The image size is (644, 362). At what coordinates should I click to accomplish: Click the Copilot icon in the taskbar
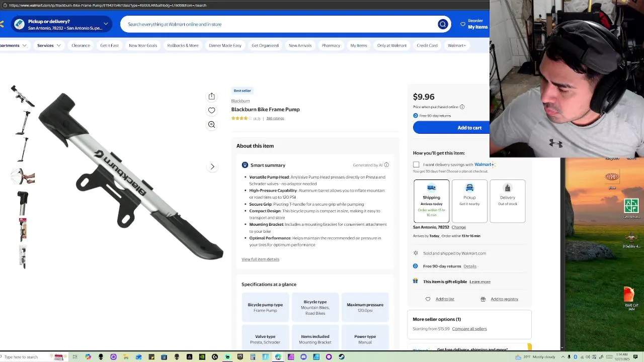click(88, 357)
